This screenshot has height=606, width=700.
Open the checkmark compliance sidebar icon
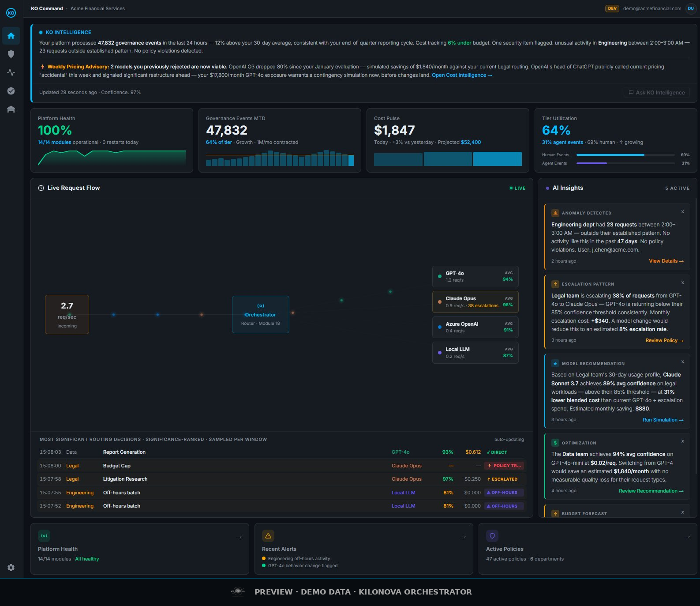click(x=11, y=91)
